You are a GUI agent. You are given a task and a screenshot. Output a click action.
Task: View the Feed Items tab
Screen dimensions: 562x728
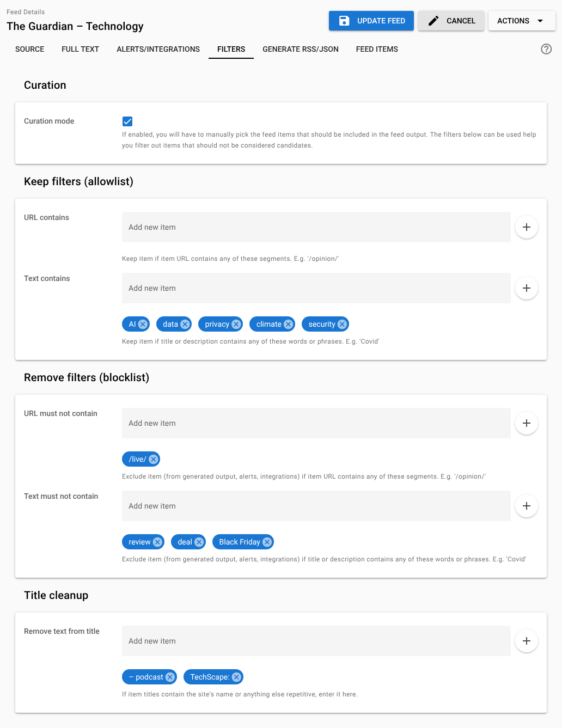coord(377,49)
